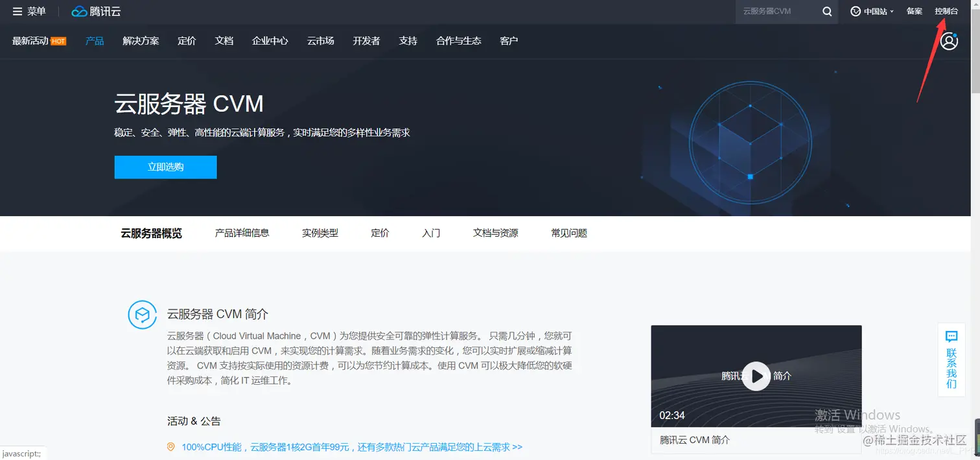Select the 定价 tab in product sub-navigation
980x460 pixels.
(380, 233)
